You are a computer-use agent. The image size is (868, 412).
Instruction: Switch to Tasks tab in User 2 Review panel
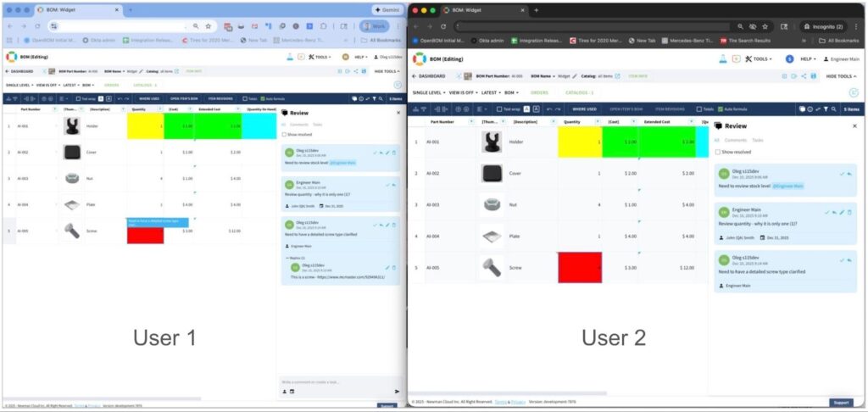point(757,140)
